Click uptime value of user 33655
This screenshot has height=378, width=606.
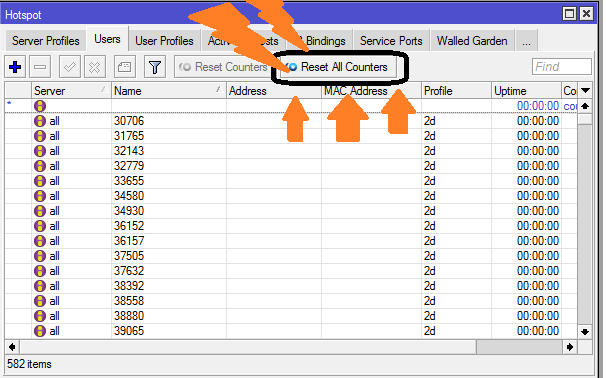pos(538,181)
